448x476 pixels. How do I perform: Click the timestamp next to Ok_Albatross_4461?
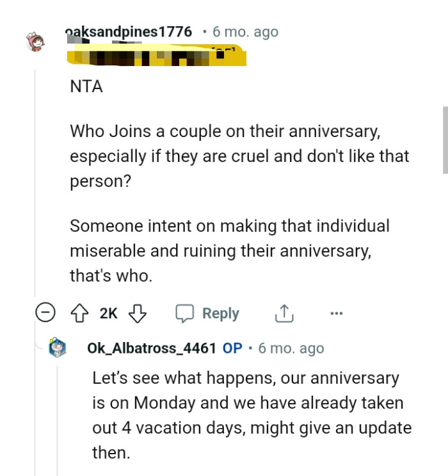292,349
